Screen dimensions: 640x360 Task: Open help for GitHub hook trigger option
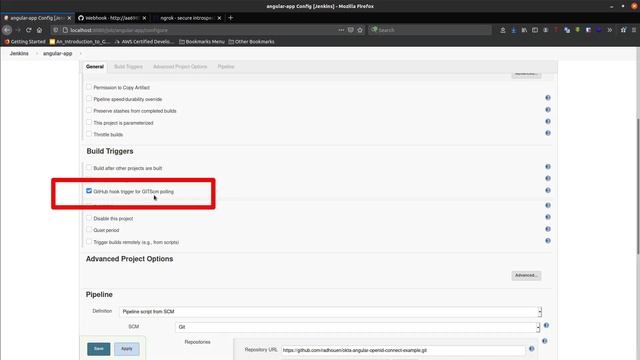pyautogui.click(x=548, y=191)
